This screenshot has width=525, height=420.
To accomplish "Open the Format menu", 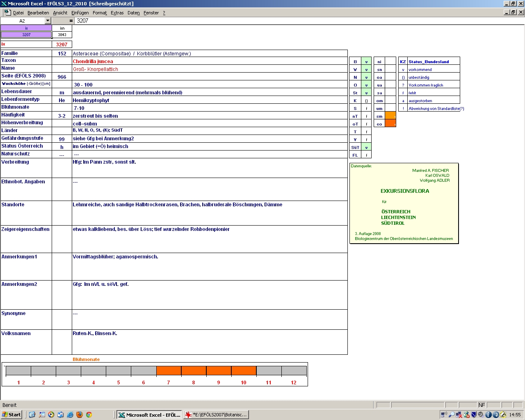I will tap(100, 13).
